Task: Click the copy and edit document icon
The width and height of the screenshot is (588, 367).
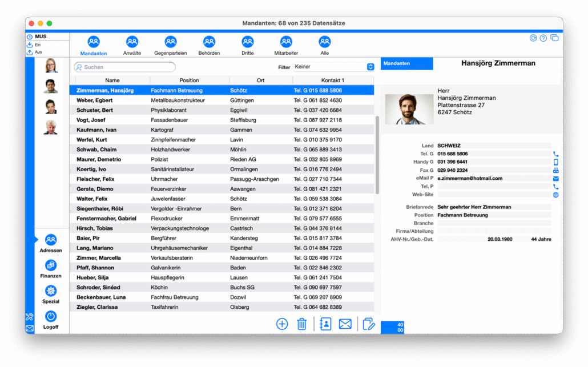Action: tap(369, 324)
